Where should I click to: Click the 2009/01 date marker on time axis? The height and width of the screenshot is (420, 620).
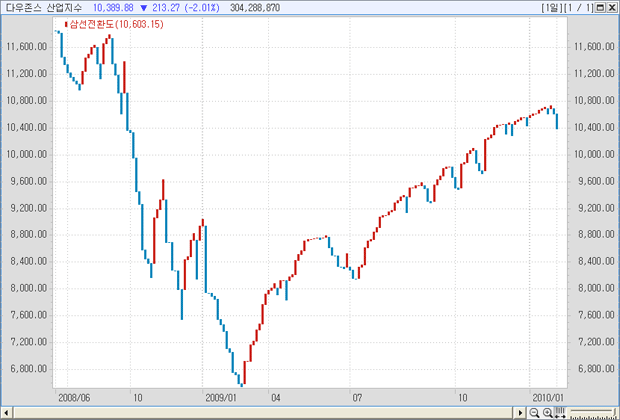(x=218, y=397)
